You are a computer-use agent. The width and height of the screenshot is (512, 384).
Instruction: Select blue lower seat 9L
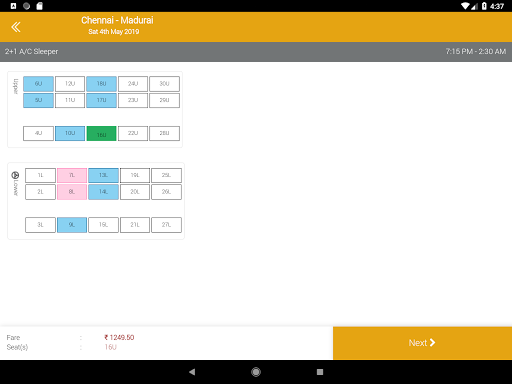point(72,225)
